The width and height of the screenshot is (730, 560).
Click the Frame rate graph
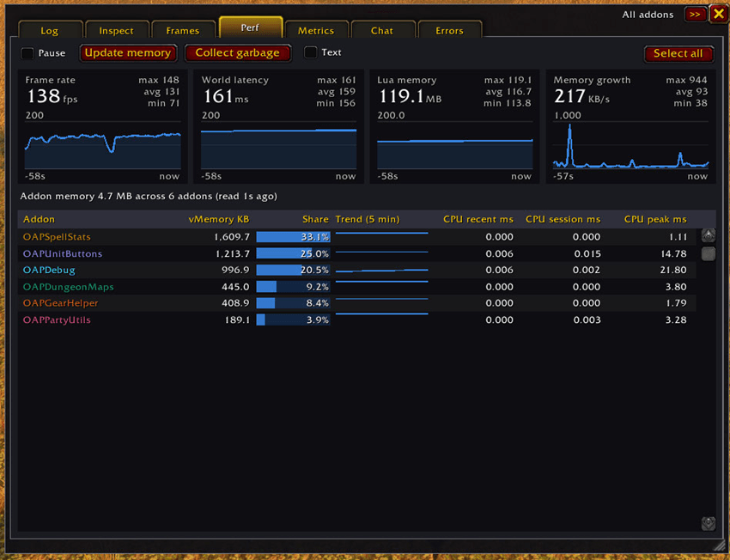[x=102, y=145]
